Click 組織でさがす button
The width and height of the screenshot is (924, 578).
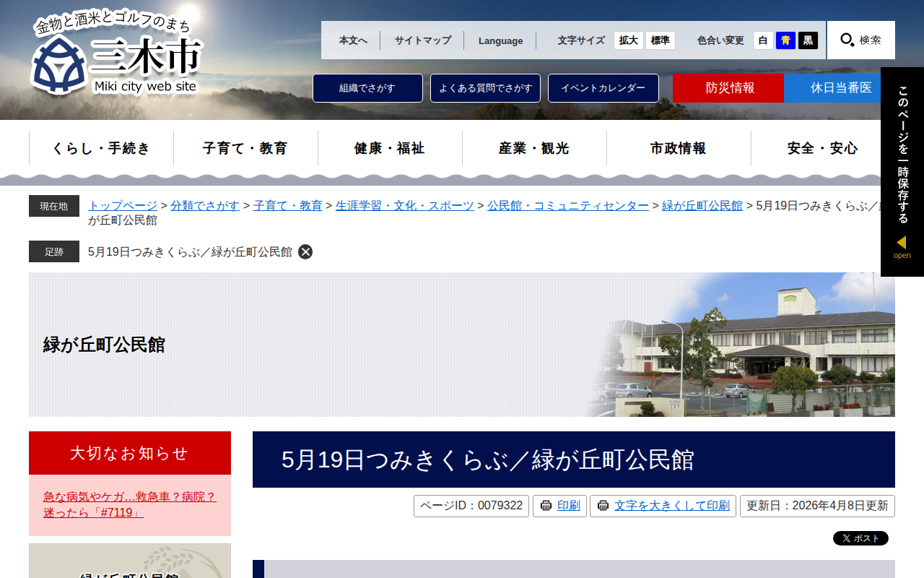pyautogui.click(x=367, y=88)
